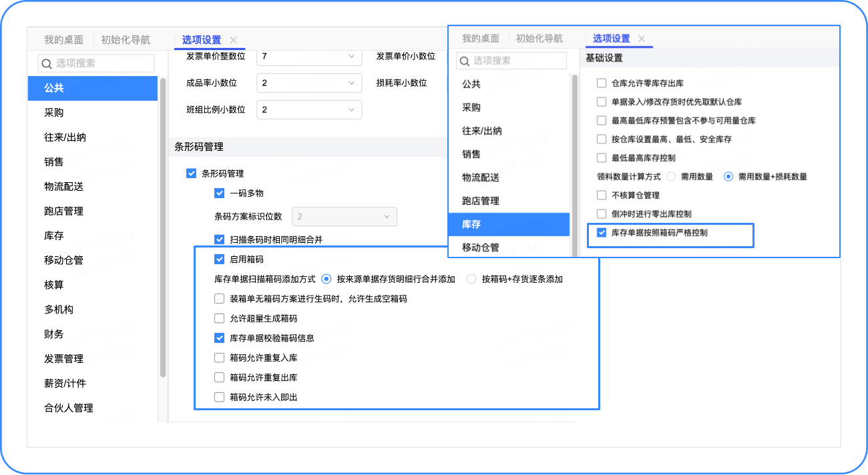Click the magnifier icon beside the highlighted 公共 list
The image size is (868, 475).
tap(47, 63)
